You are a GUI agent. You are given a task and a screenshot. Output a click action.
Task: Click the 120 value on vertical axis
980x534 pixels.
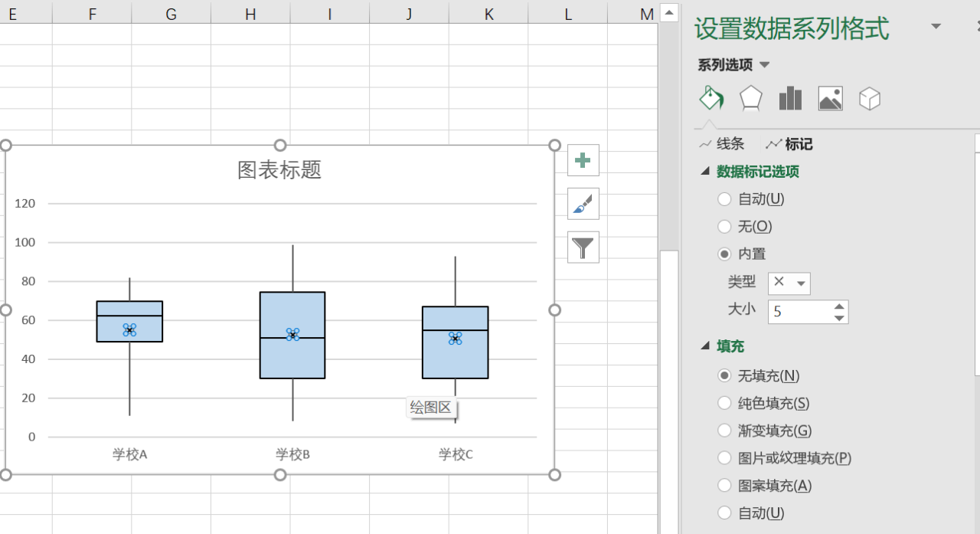(x=25, y=203)
